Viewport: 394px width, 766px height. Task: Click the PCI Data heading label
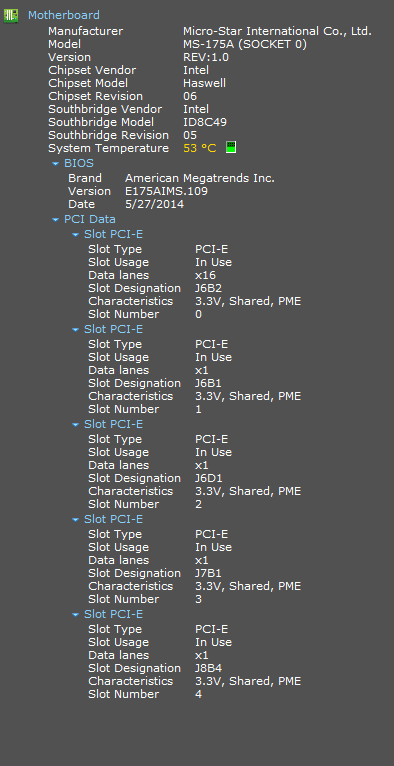[x=90, y=219]
